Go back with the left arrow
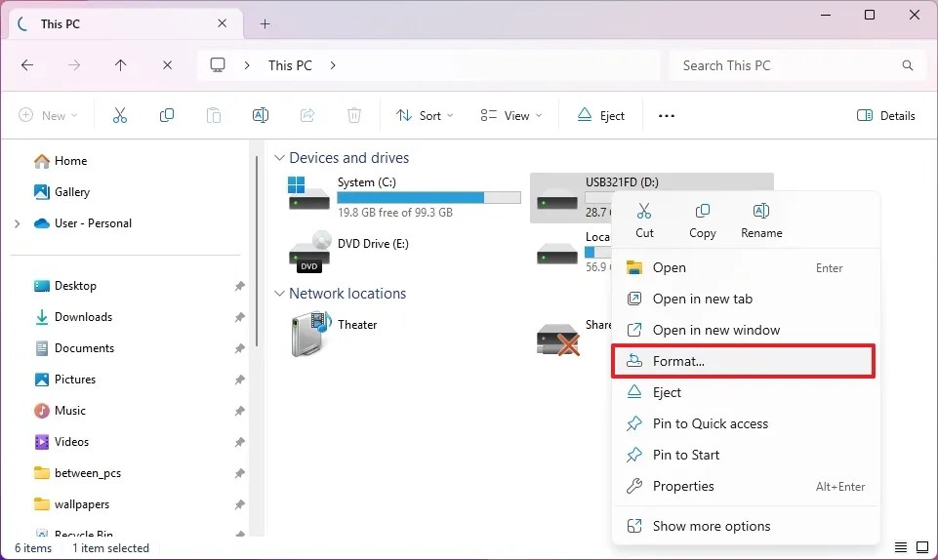 pyautogui.click(x=27, y=65)
